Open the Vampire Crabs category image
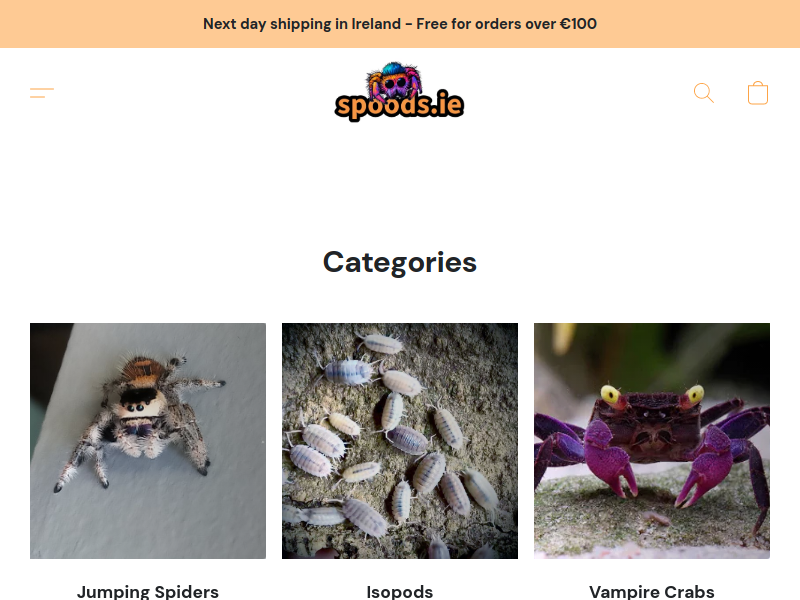The height and width of the screenshot is (600, 800). [x=652, y=441]
